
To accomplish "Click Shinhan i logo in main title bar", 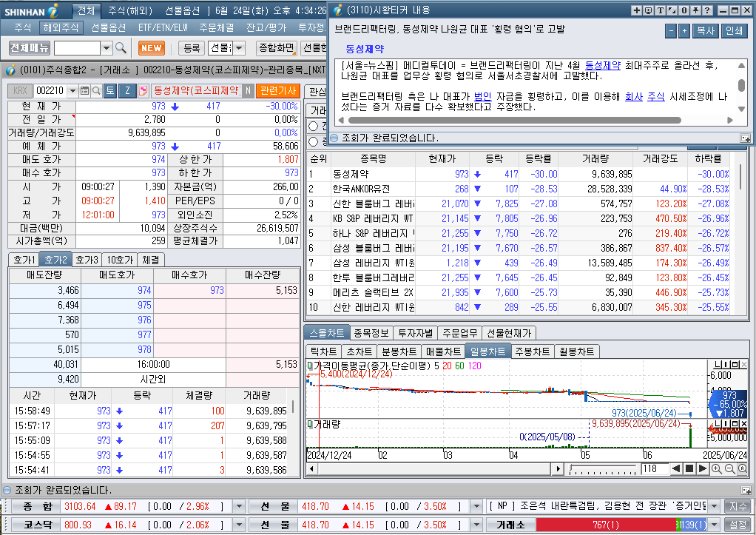I will (x=53, y=10).
